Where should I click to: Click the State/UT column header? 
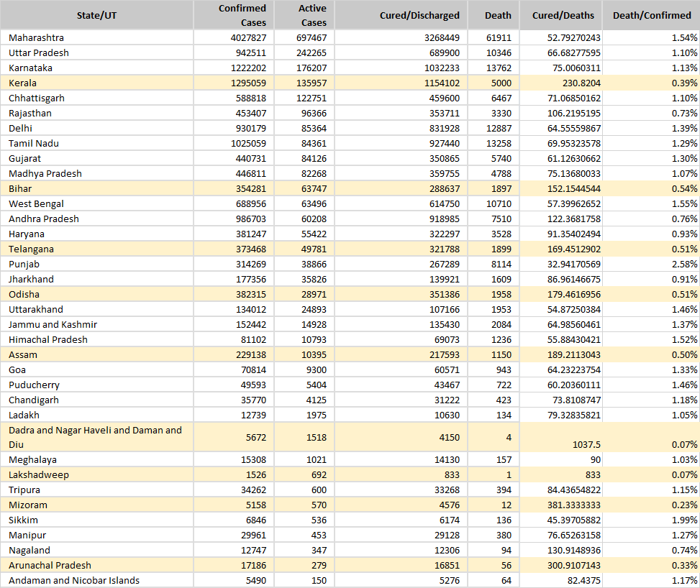(96, 15)
